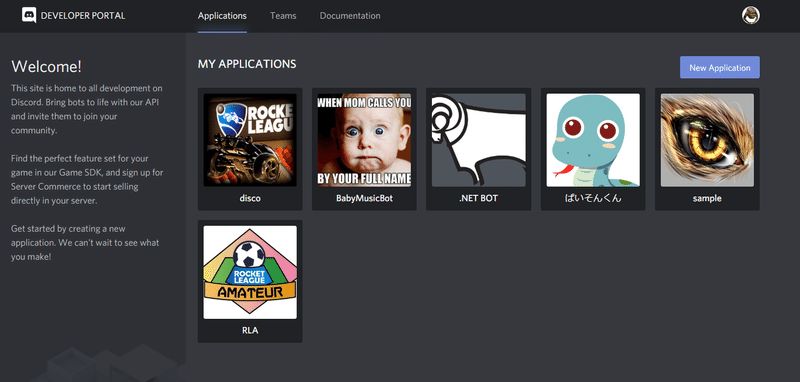Select the sample application name
The height and width of the screenshot is (382, 800).
707,198
